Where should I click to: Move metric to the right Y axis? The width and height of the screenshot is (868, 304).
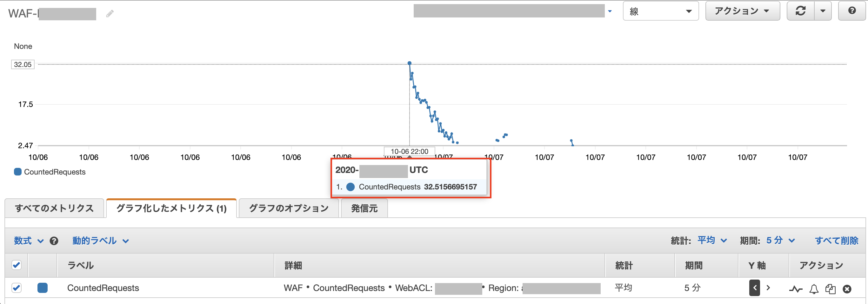(x=768, y=288)
